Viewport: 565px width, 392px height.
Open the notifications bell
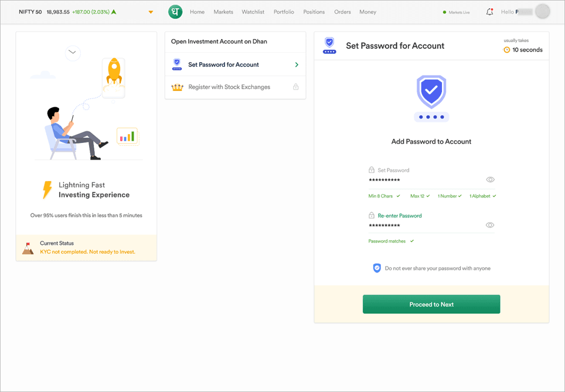(x=489, y=12)
